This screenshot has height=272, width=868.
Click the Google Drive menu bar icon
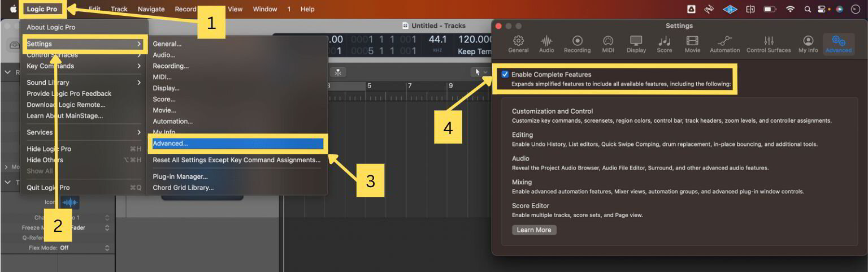tap(691, 9)
